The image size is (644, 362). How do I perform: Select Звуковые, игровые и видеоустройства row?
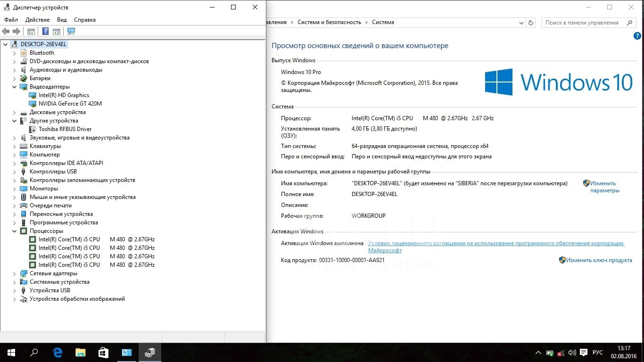click(x=80, y=138)
